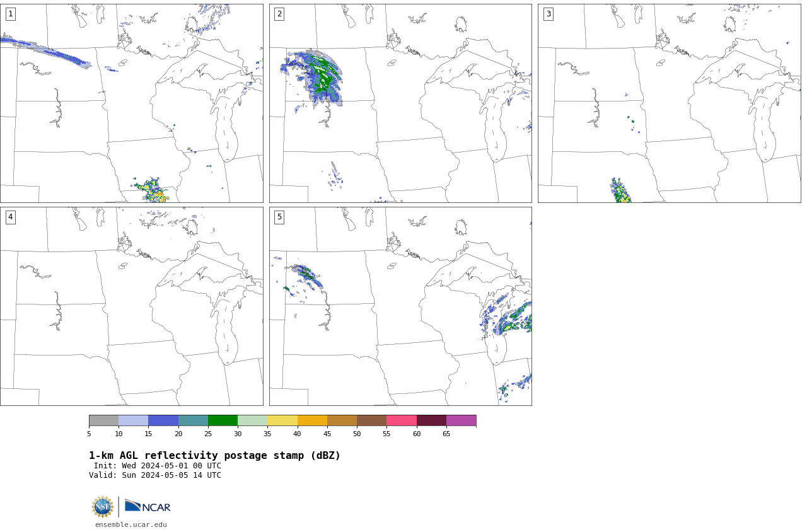
Task: Open ensemble member 4 reflectivity map
Action: pos(131,306)
